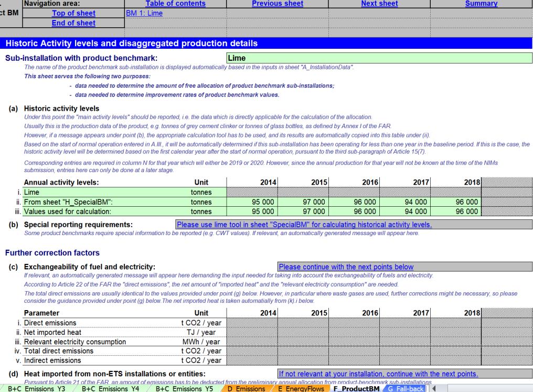This screenshot has height=392, width=533.
Task: Select Values used for calculation 2018 cell
Action: 456,211
